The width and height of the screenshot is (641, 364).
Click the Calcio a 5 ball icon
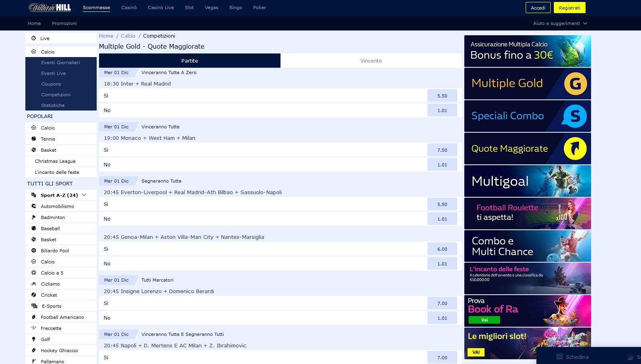pos(34,273)
